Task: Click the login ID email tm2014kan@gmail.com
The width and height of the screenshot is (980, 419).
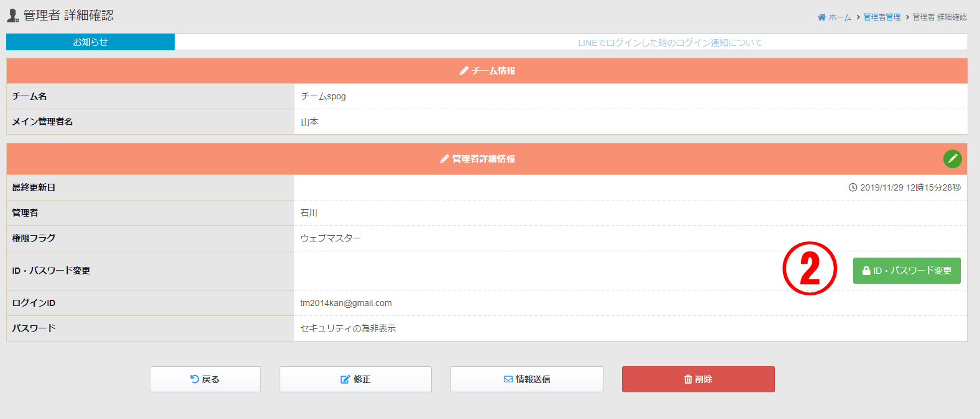Action: (346, 303)
